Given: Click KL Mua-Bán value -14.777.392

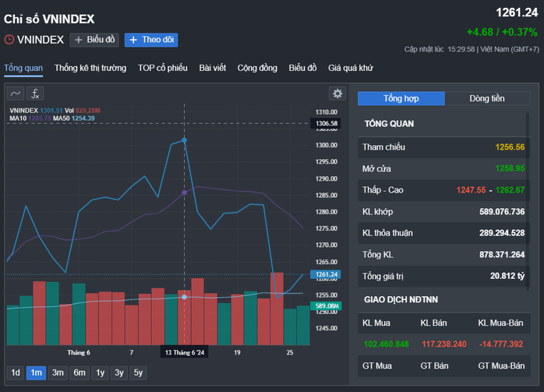Looking at the screenshot, I should pos(500,344).
